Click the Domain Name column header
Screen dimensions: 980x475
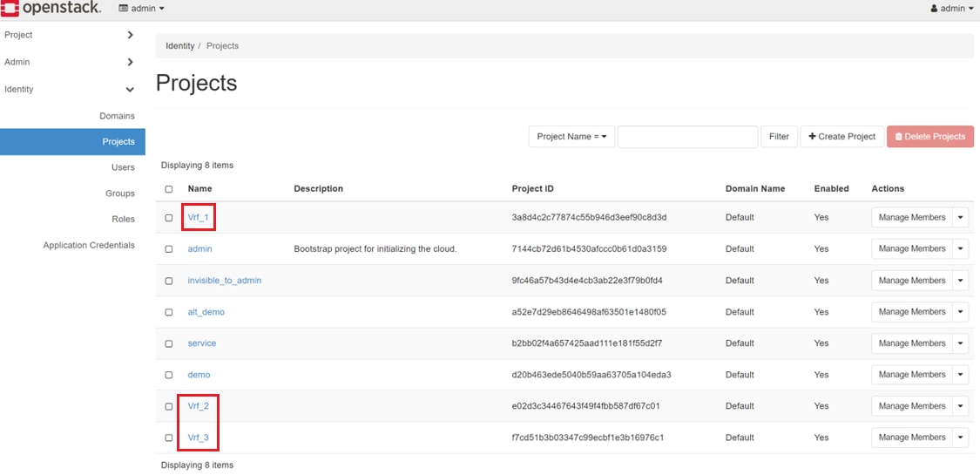point(755,189)
